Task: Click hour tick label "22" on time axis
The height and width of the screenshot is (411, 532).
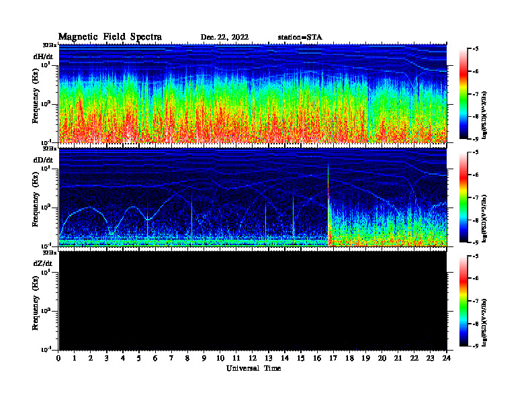Action: coord(414,359)
